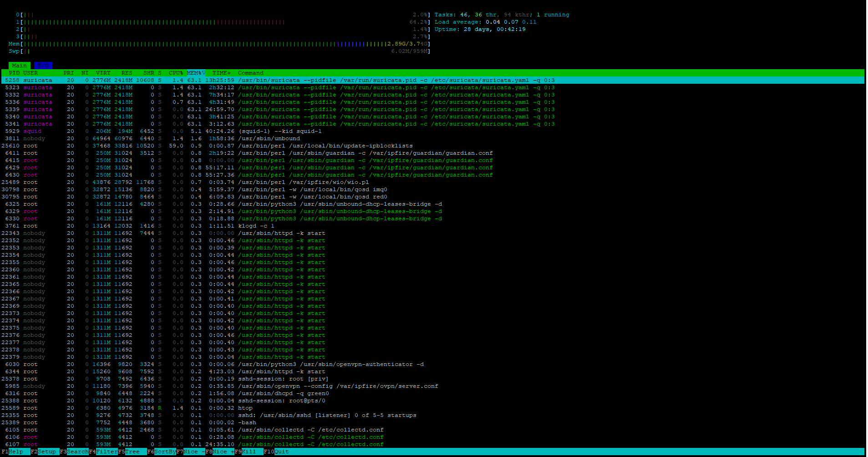Select the sshd listener process PID 25355

(x=433, y=415)
